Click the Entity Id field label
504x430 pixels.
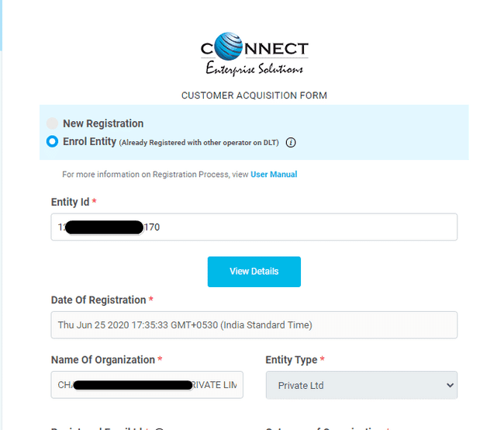[71, 203]
